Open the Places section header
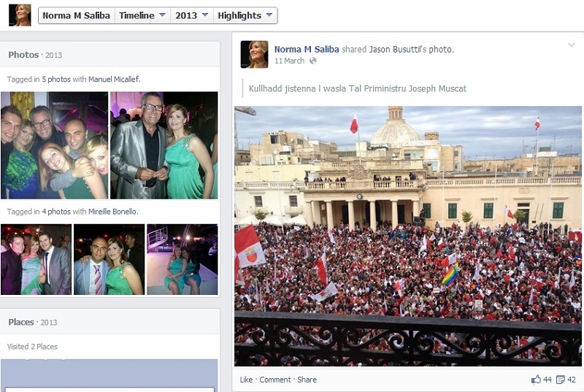This screenshot has width=584, height=392. click(x=23, y=322)
